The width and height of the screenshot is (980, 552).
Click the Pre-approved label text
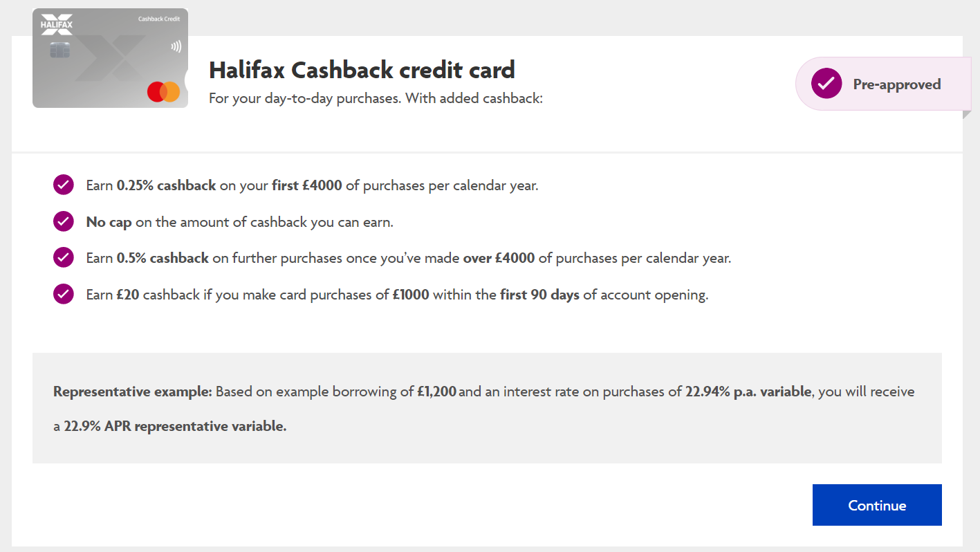click(x=896, y=84)
